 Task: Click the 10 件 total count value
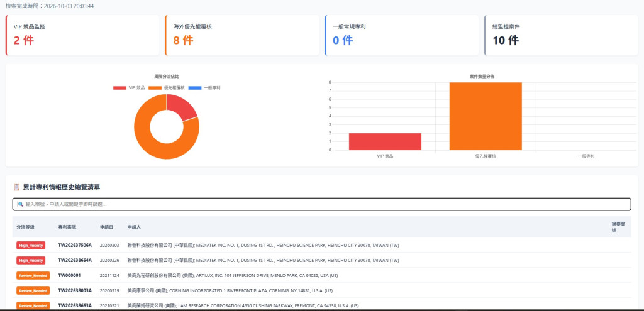coord(506,40)
